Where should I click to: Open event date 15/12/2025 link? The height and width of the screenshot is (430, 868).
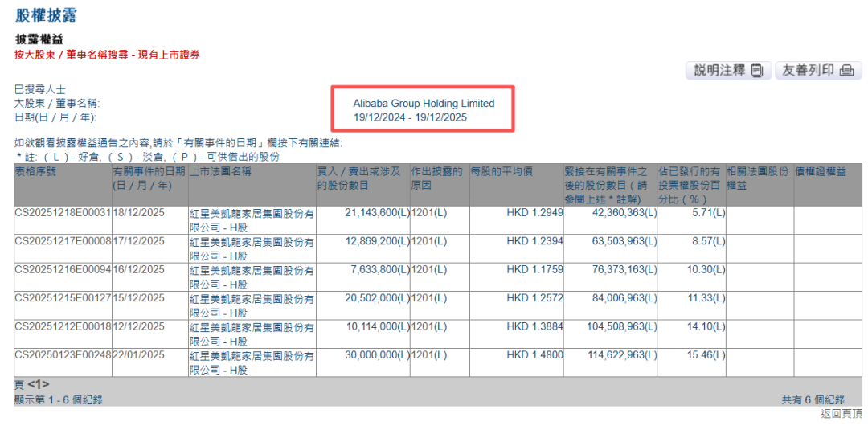(x=138, y=298)
